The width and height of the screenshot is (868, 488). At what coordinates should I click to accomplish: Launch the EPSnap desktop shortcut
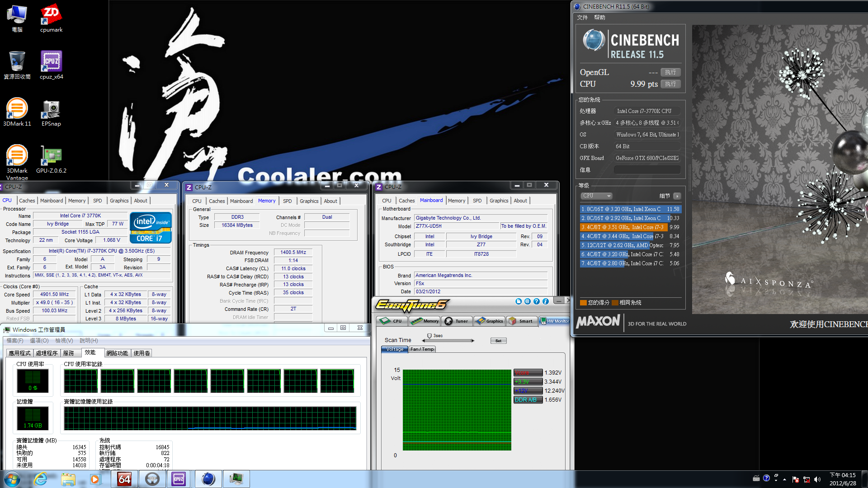coord(51,113)
